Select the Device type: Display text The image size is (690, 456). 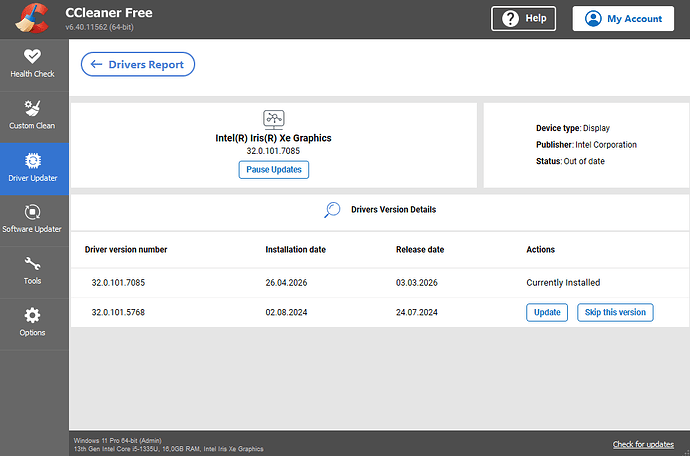(573, 128)
